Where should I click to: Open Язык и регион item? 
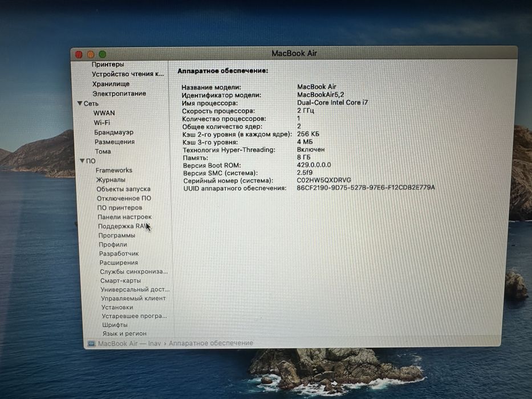click(124, 333)
